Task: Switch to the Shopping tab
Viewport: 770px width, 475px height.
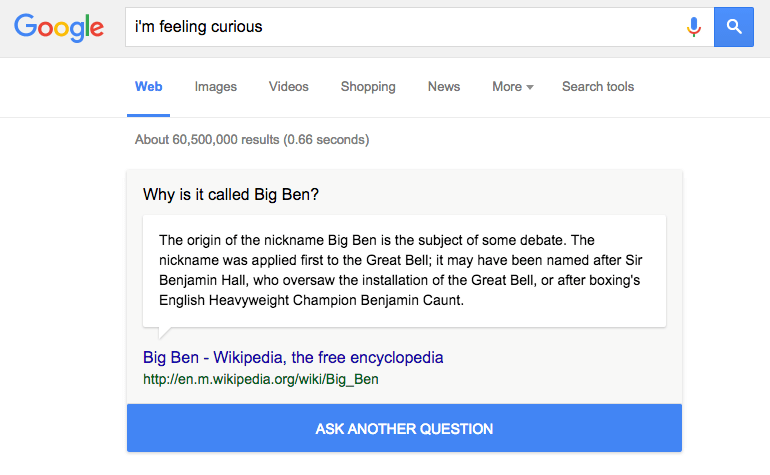Action: (x=368, y=86)
